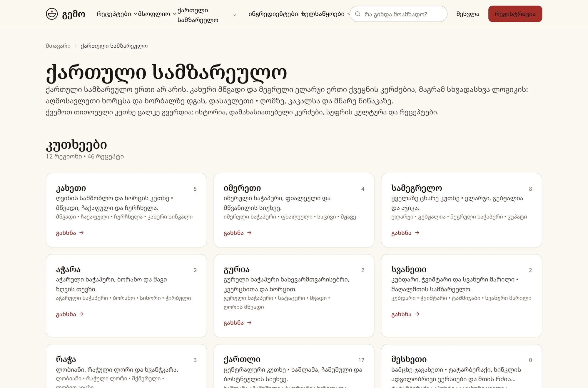Open the რეცეპტები menu

tap(114, 14)
